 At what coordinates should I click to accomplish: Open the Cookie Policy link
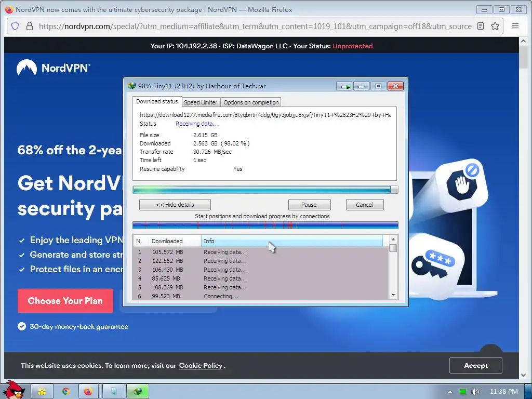click(x=201, y=365)
